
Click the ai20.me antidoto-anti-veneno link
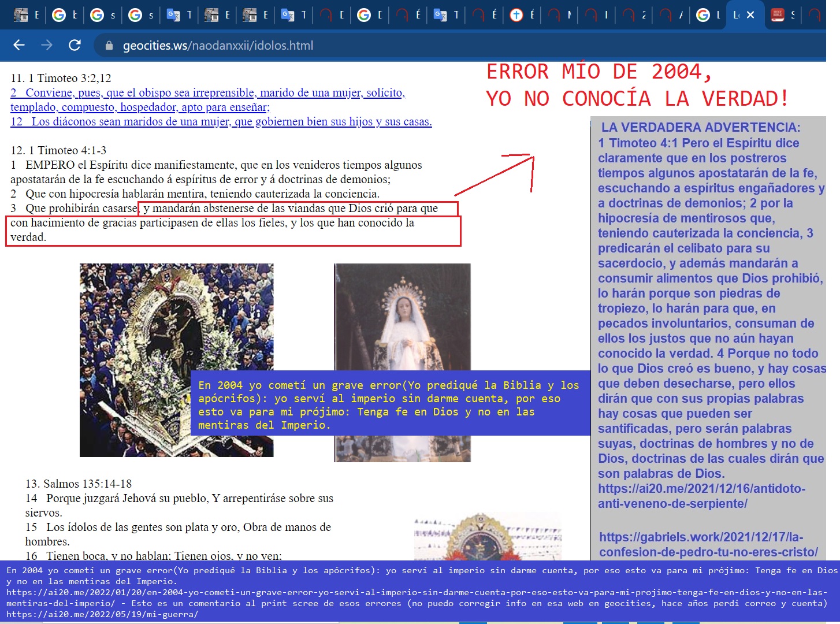(x=701, y=496)
